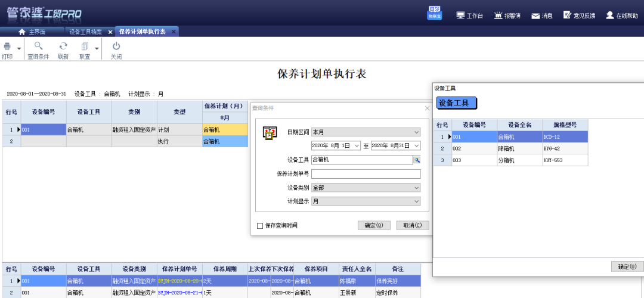Click 确定 in the query conditions dialog
The image size is (644, 298).
pyautogui.click(x=374, y=225)
